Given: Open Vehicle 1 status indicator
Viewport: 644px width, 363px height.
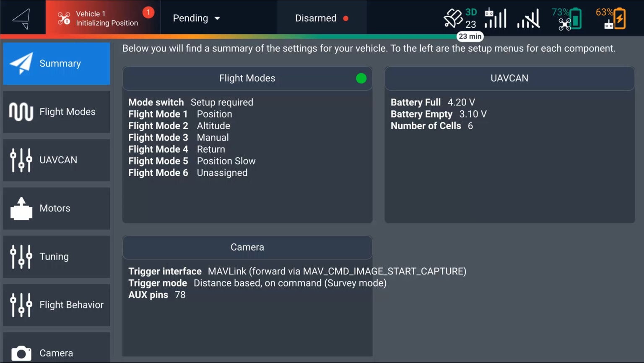Looking at the screenshot, I should (x=101, y=18).
